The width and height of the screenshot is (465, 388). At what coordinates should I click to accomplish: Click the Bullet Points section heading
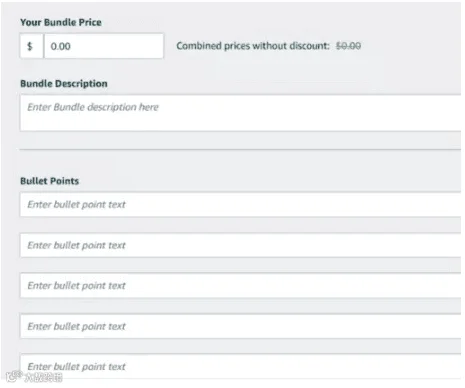coord(50,181)
